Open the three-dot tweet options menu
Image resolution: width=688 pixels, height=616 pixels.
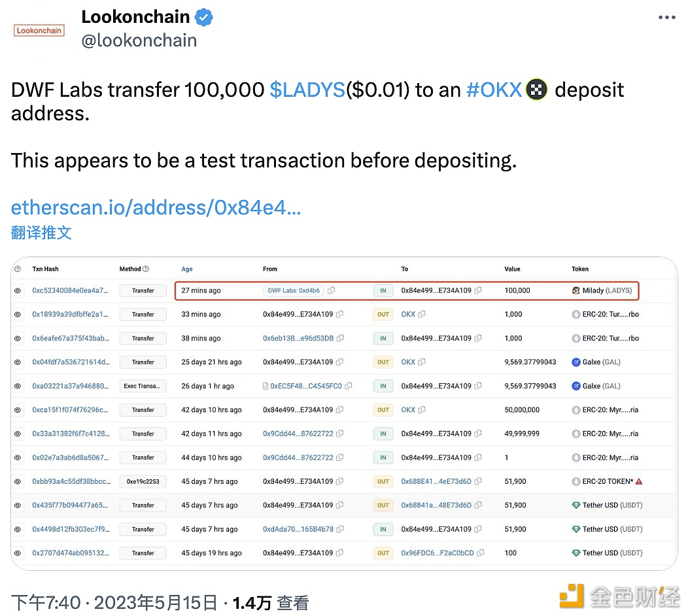pos(666,18)
